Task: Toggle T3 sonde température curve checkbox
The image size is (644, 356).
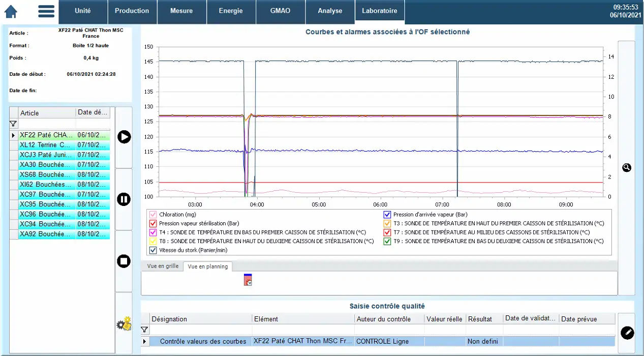Action: [387, 223]
